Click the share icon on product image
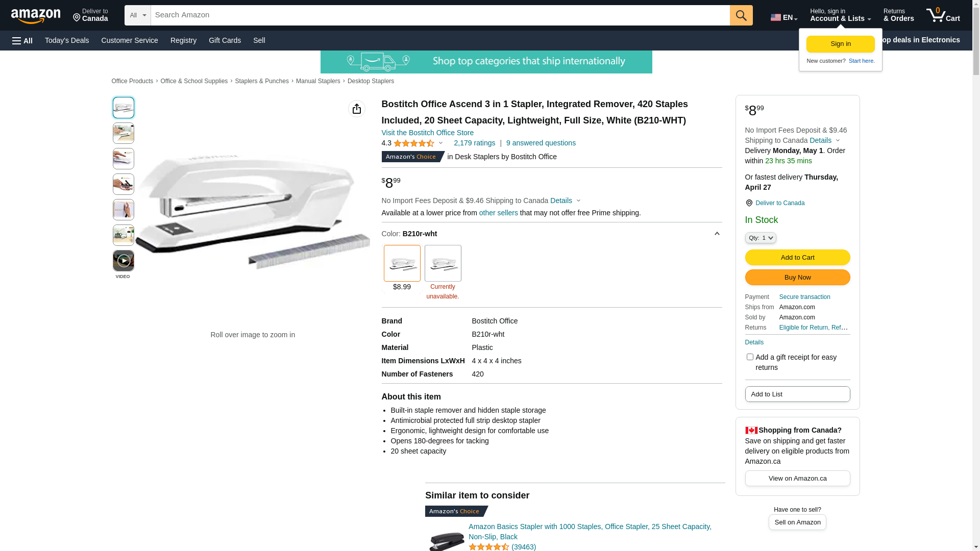This screenshot has height=551, width=980. (357, 109)
